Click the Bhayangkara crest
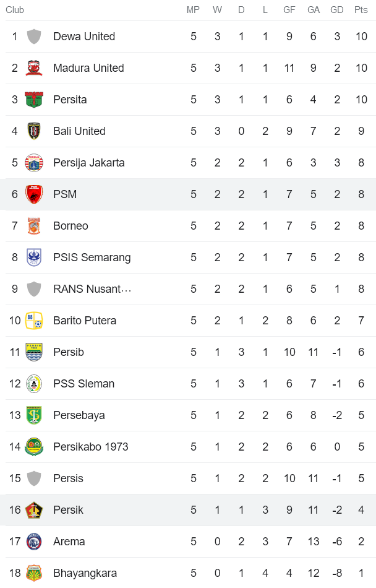 tap(34, 573)
